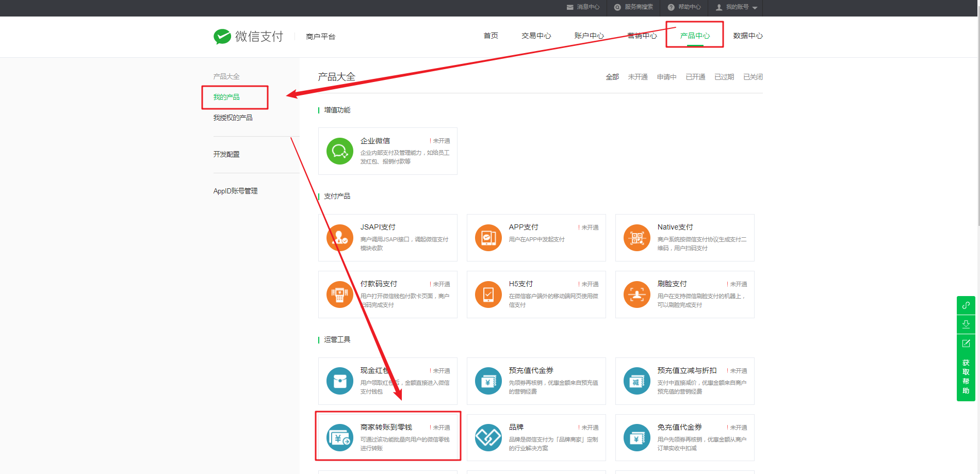Open the Native支付 QR code icon
The height and width of the screenshot is (474, 980).
637,238
